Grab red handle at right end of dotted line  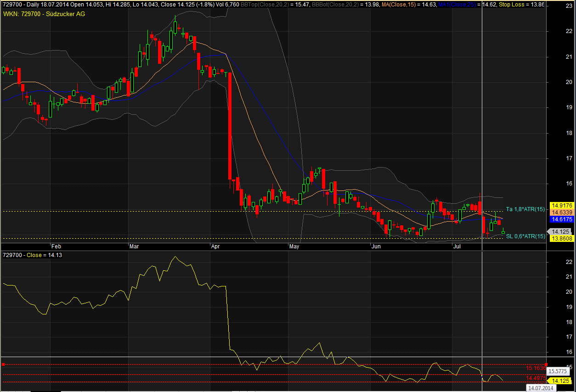click(546, 364)
